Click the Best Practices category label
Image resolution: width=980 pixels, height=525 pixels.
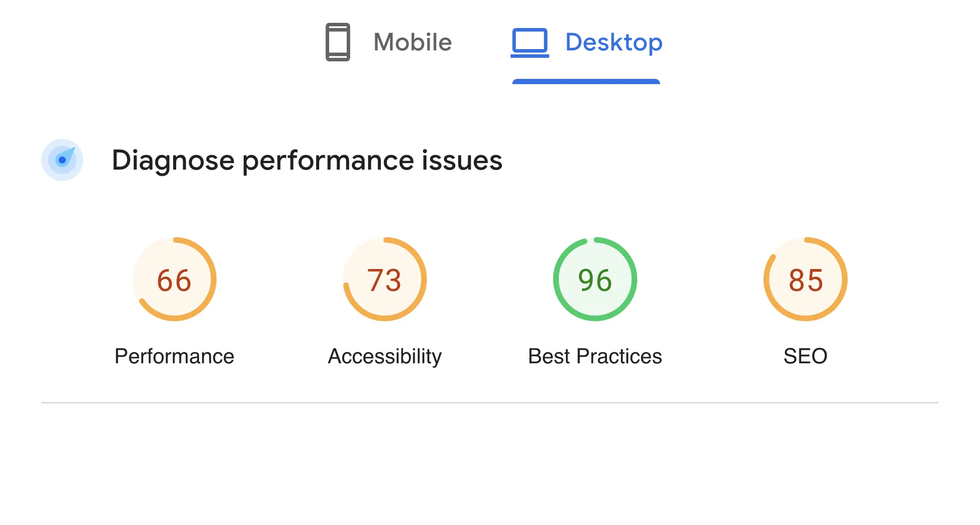point(595,356)
